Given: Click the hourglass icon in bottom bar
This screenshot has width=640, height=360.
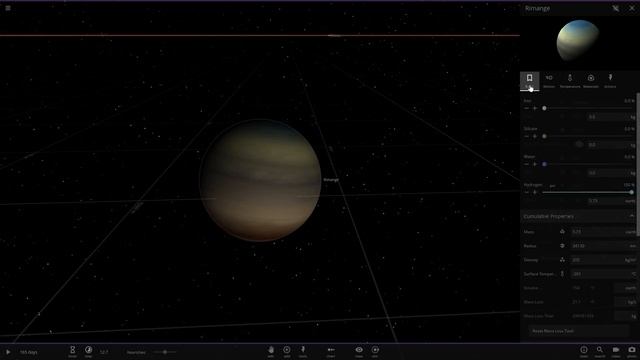Looking at the screenshot, I should pos(72,351).
